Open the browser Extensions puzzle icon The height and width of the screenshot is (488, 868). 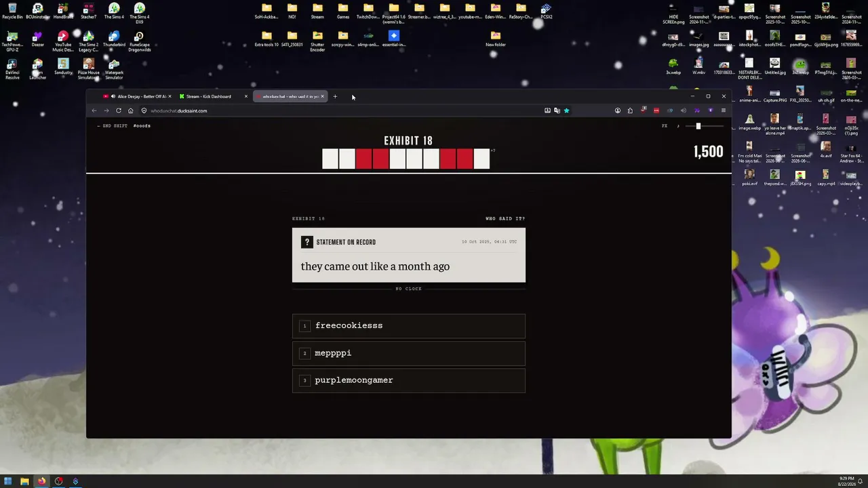pos(630,110)
